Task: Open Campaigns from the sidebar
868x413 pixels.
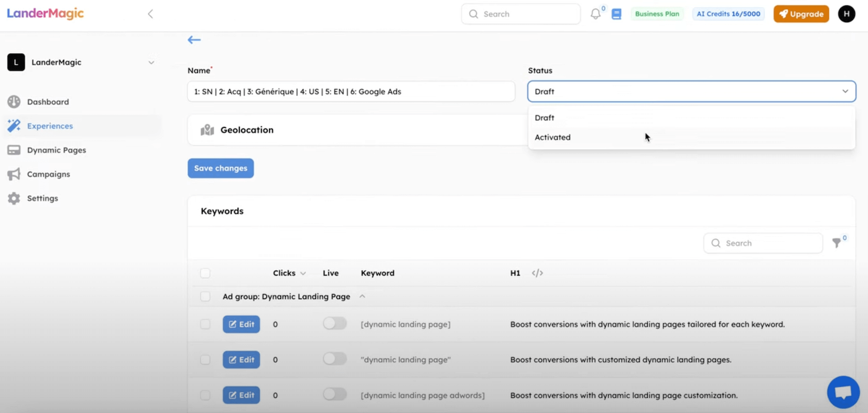Action: (48, 174)
